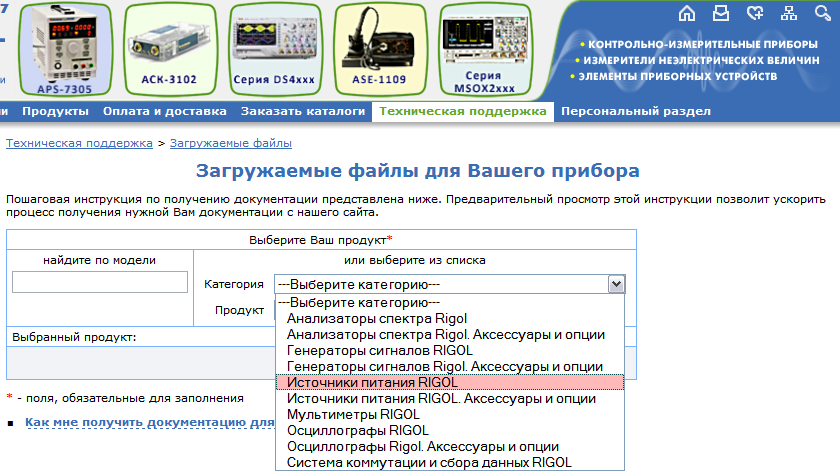The height and width of the screenshot is (476, 840).
Task: Click the search magnifier icon
Action: (x=824, y=13)
